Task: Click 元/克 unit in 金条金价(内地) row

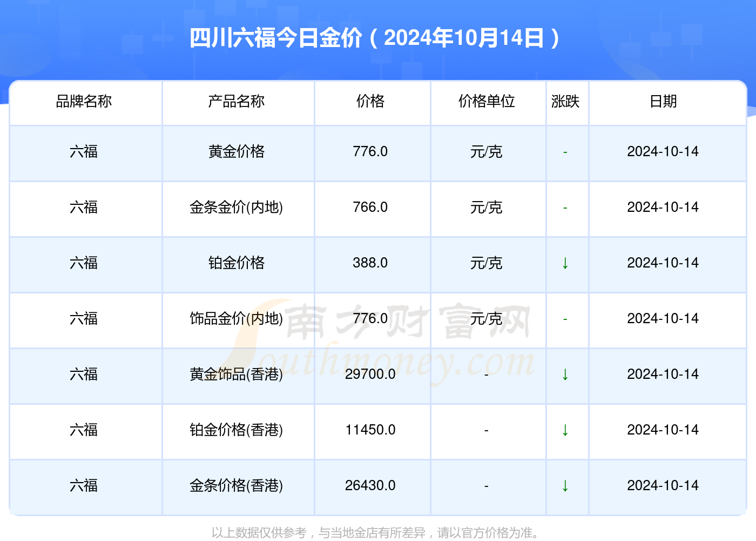Action: tap(487, 207)
